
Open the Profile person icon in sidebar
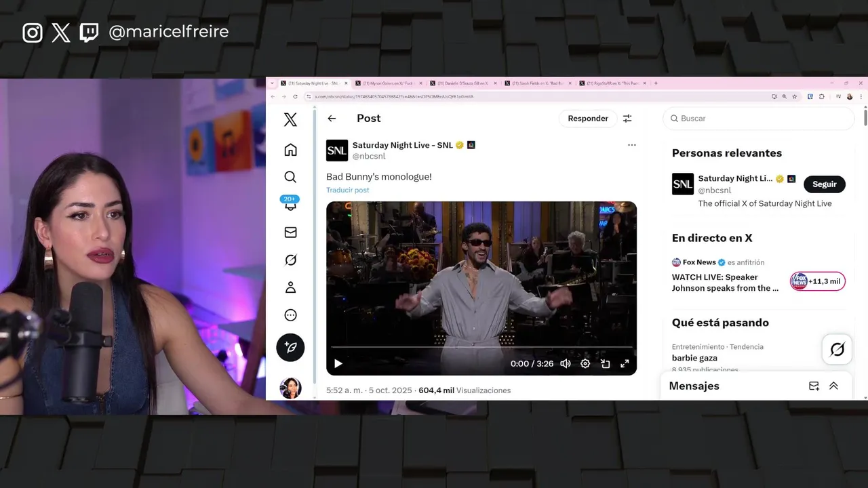click(x=290, y=287)
